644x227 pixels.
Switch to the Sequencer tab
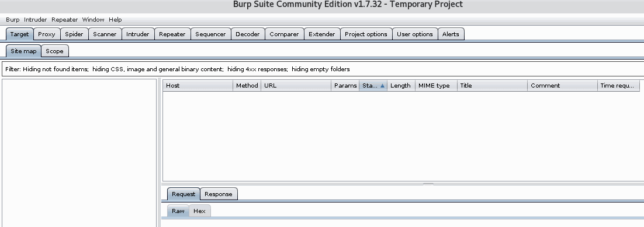coord(210,34)
